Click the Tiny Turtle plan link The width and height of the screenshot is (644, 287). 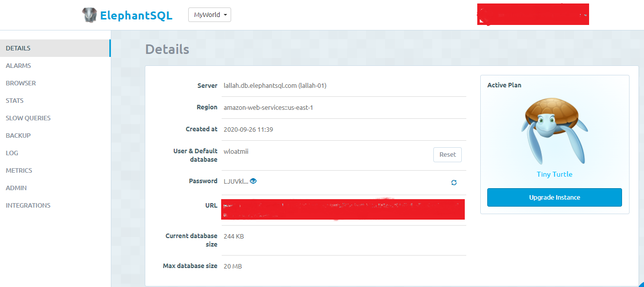click(555, 174)
